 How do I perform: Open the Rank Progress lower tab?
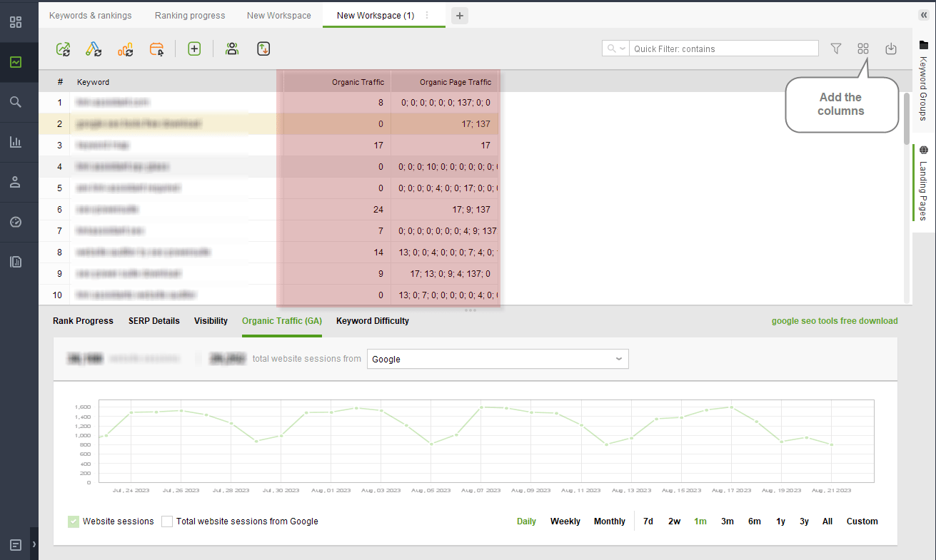click(x=83, y=321)
